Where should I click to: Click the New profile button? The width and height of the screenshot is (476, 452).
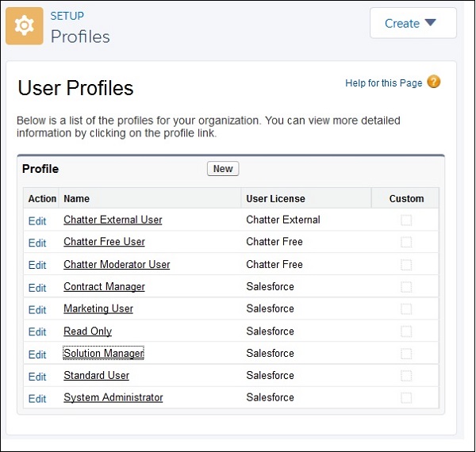point(223,169)
